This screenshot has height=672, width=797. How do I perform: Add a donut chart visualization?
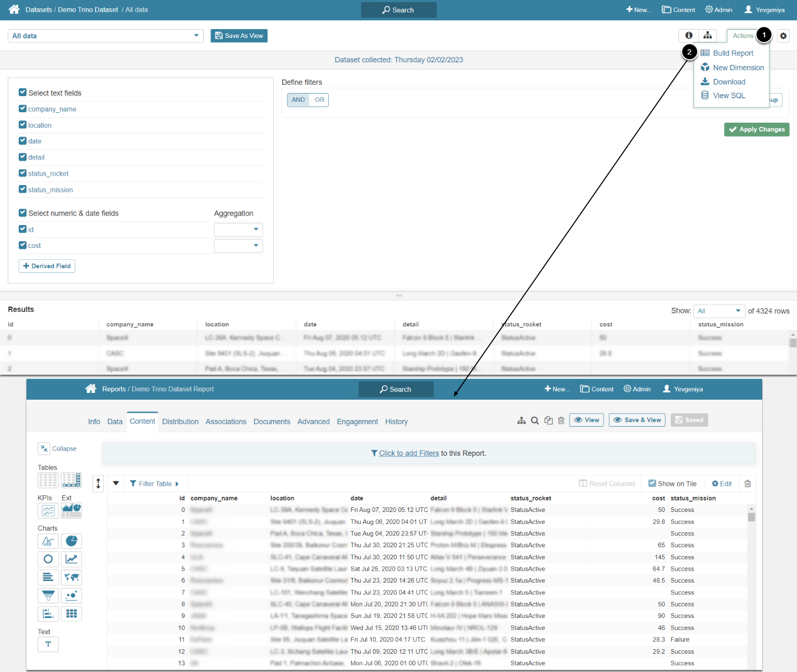48,559
